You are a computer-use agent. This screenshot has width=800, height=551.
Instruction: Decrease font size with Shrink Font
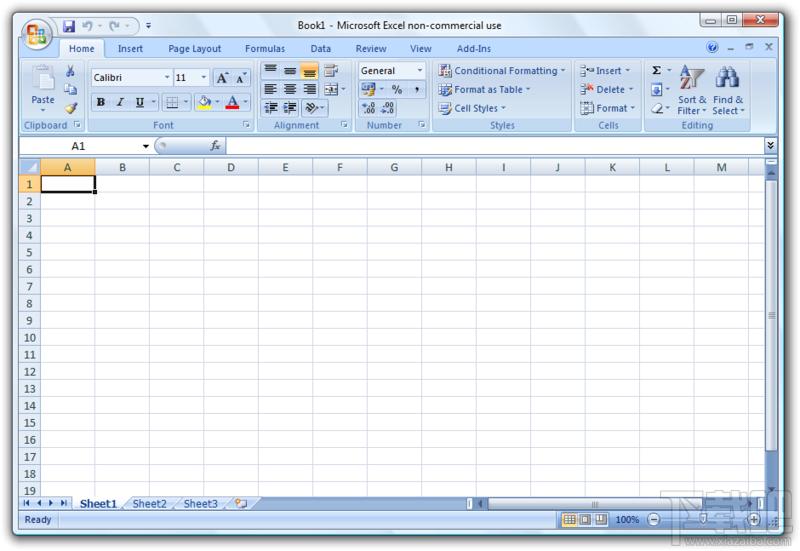[240, 78]
